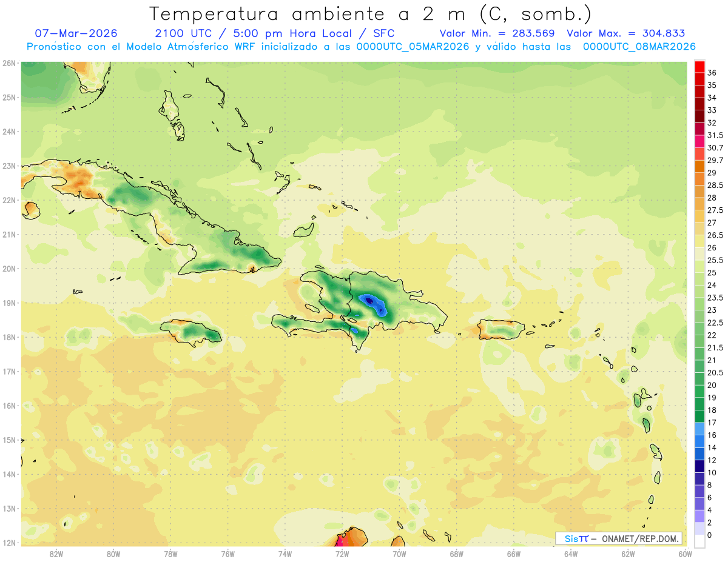Click the 20N latitude axis label
The height and width of the screenshot is (562, 728).
pyautogui.click(x=9, y=269)
